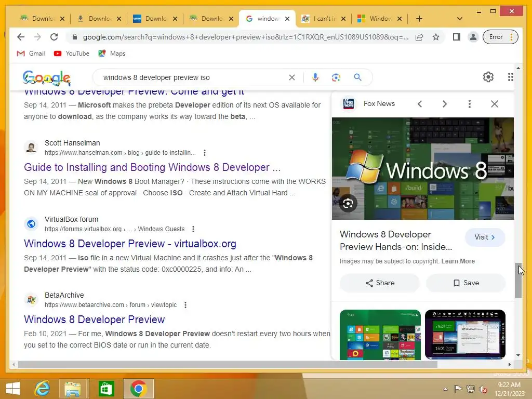Click the BetaArchive site favicon
Viewport: 532px width, 399px height.
pos(31,300)
